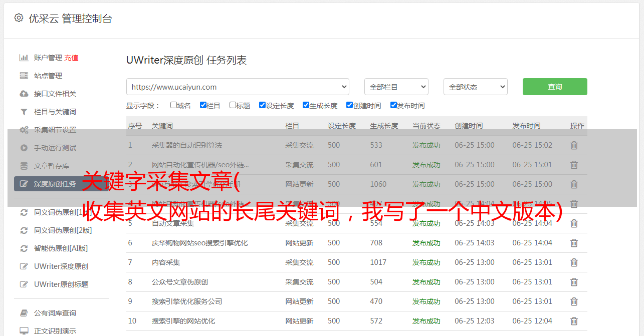644x336 pixels.
Task: Click the book icon beside 公有词库查询
Action: click(x=24, y=313)
